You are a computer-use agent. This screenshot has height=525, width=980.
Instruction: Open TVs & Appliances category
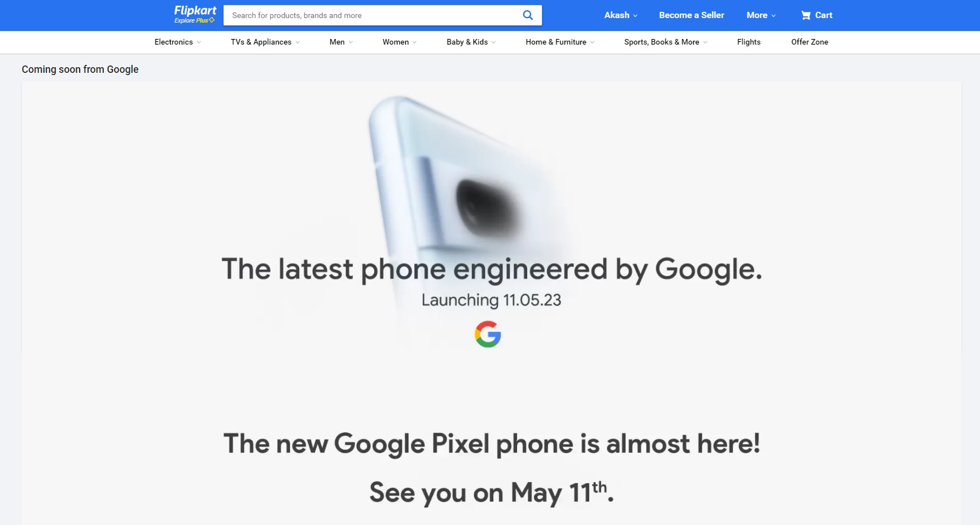coord(265,42)
